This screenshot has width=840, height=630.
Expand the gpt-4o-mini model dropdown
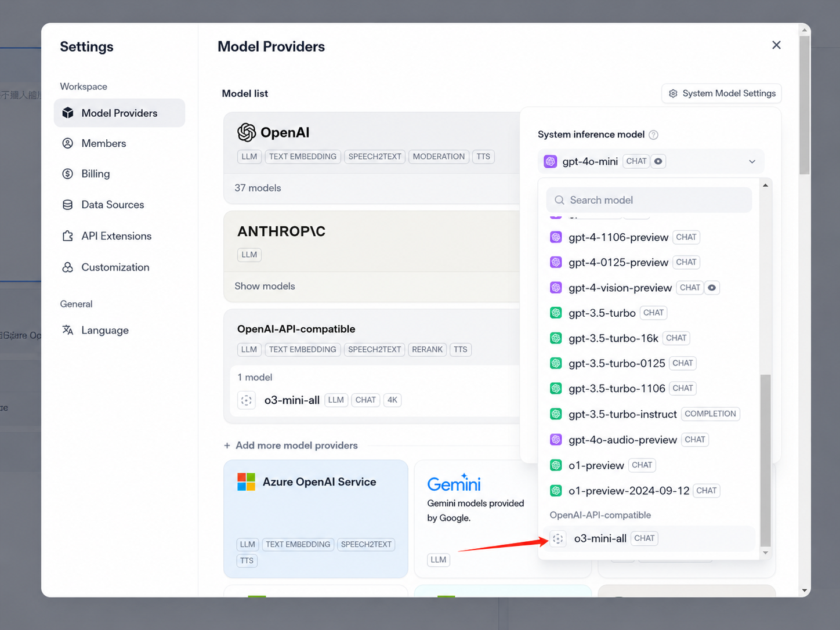(651, 161)
